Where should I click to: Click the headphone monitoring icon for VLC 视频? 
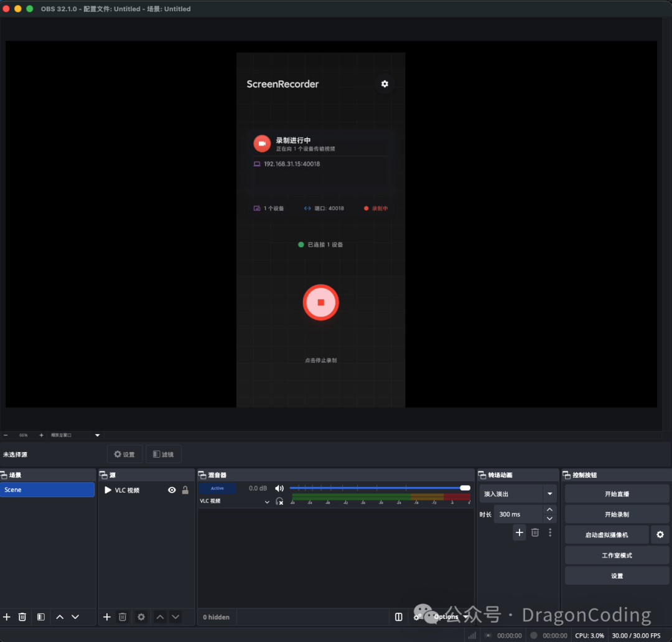(x=279, y=501)
